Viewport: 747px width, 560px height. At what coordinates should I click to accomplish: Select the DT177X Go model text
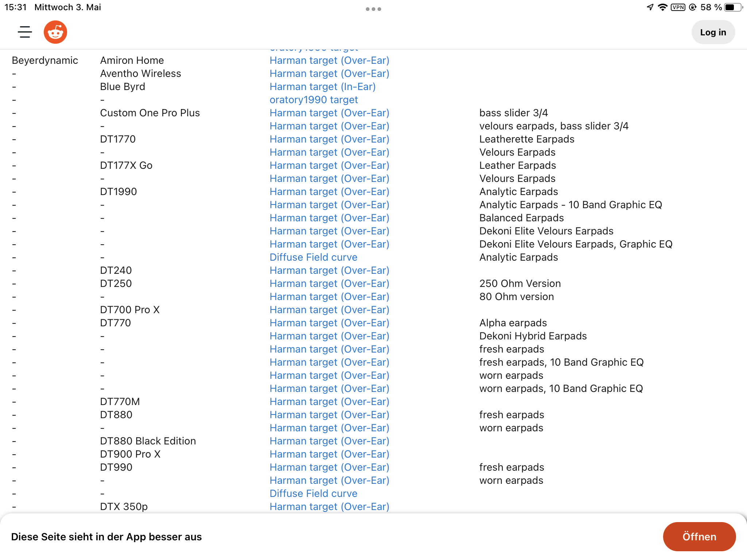[x=126, y=166]
